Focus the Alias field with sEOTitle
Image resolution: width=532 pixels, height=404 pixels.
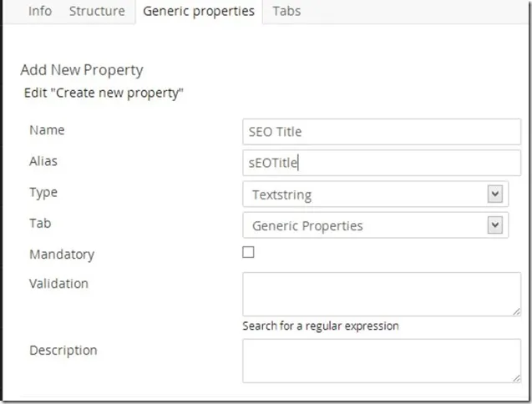tap(381, 163)
